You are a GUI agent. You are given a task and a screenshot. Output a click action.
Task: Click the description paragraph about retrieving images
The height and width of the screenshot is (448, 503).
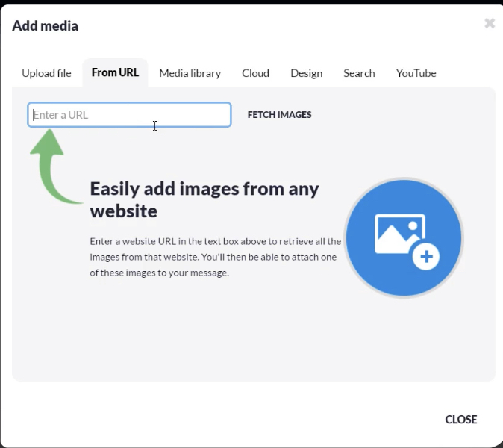coord(215,257)
